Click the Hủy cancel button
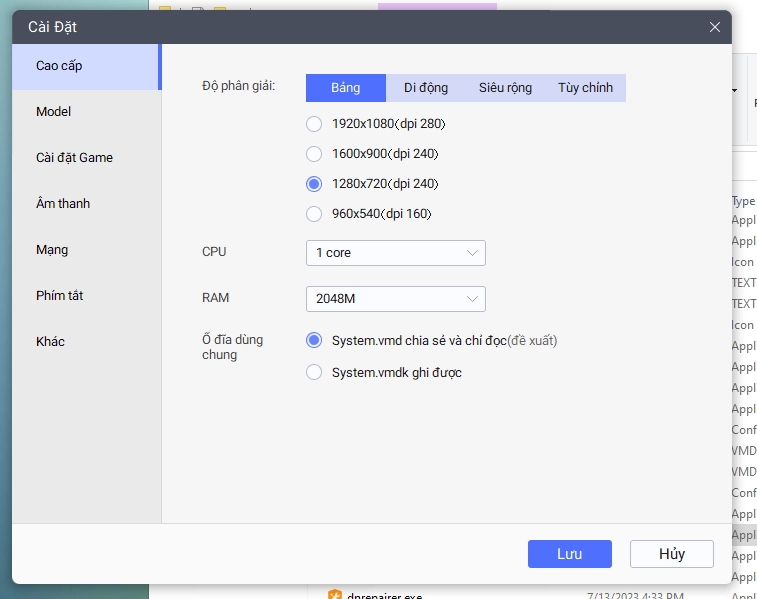This screenshot has width=757, height=599. point(671,554)
